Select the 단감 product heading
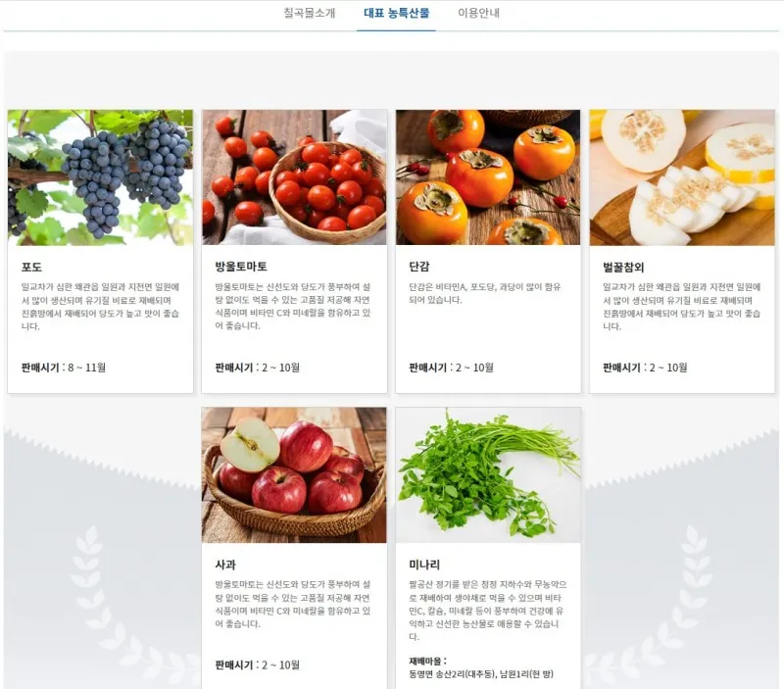Viewport: 784px width, 689px height. pyautogui.click(x=419, y=267)
